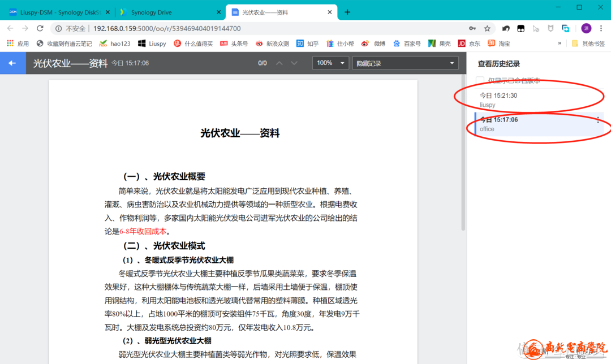Open the 京东 bookmark
This screenshot has width=611, height=364.
pos(469,44)
